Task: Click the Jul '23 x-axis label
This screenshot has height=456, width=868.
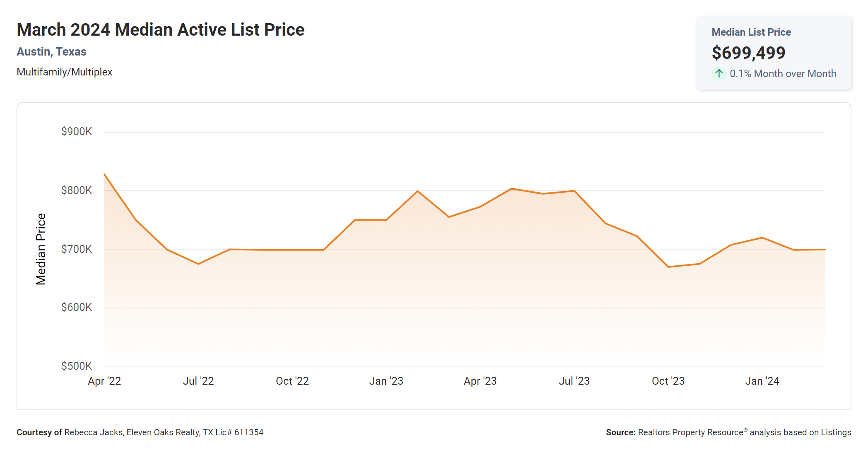Action: pos(574,381)
